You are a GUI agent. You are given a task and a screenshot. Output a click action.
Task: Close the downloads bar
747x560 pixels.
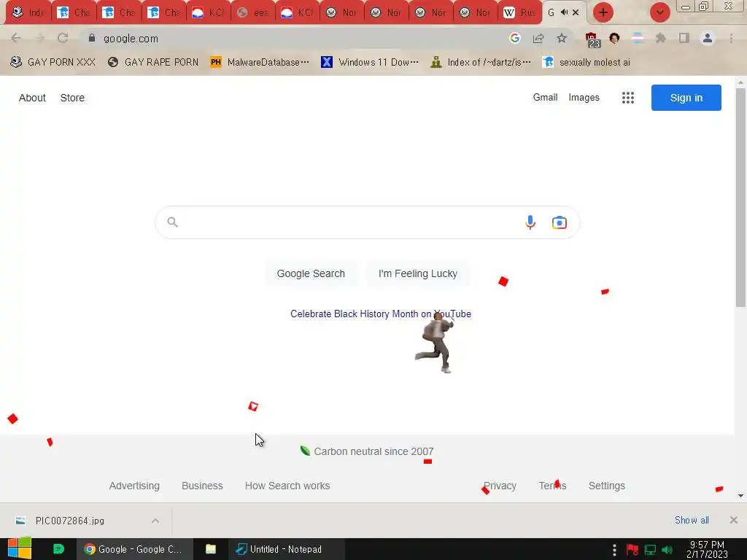[734, 520]
